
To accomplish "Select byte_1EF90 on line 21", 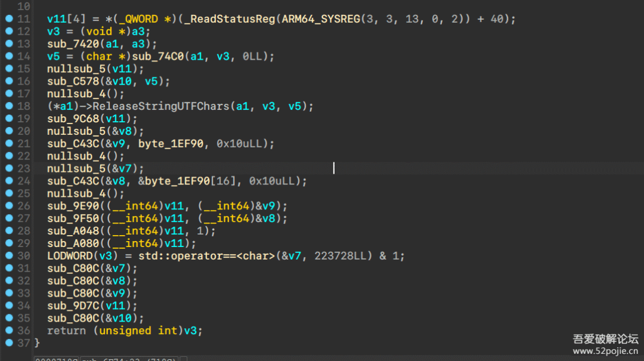I will tap(171, 143).
